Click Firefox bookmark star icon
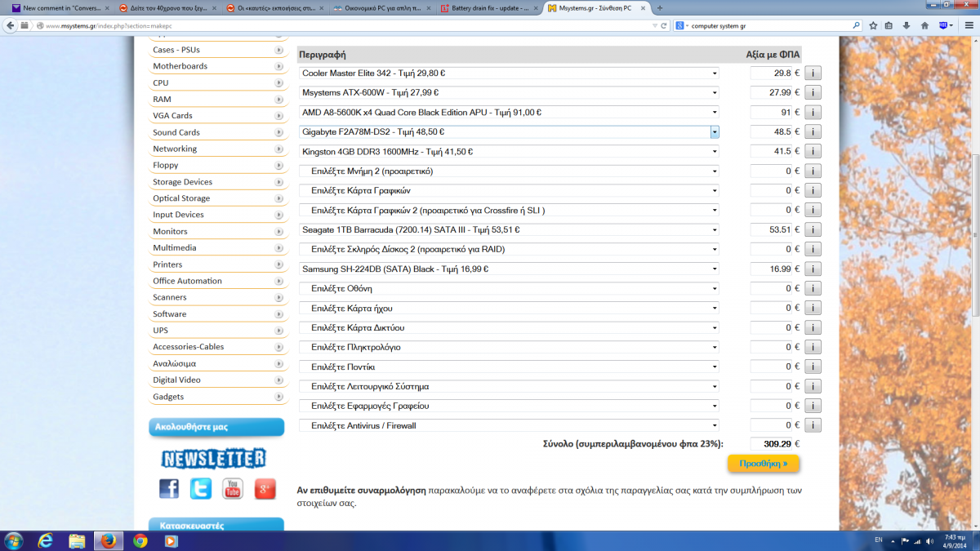This screenshot has height=551, width=980. point(873,25)
